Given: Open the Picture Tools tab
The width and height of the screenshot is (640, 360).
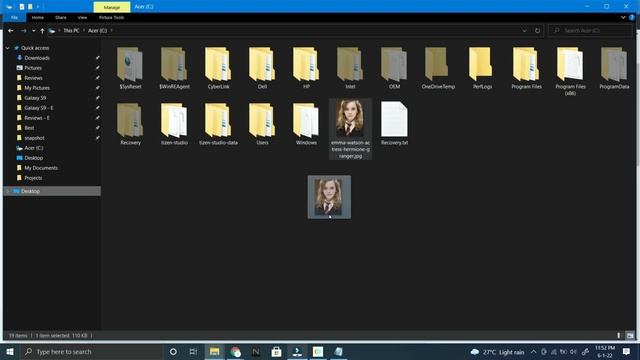Looking at the screenshot, I should click(111, 18).
